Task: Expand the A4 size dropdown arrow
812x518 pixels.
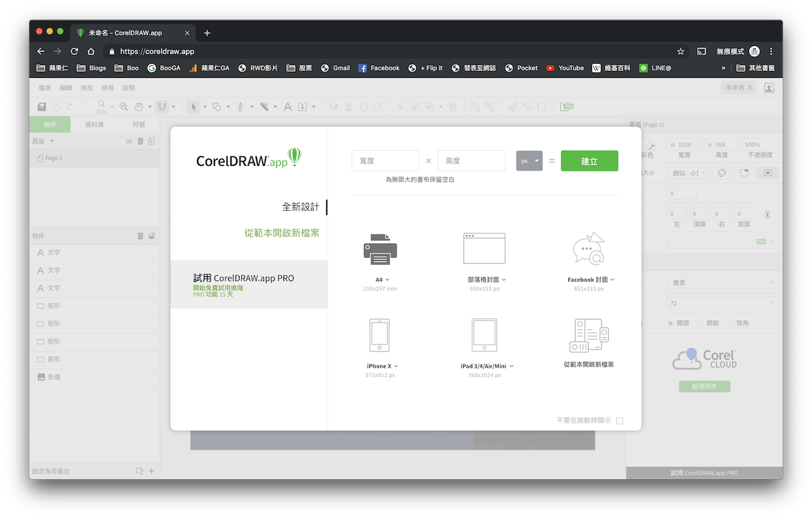Action: pos(387,280)
